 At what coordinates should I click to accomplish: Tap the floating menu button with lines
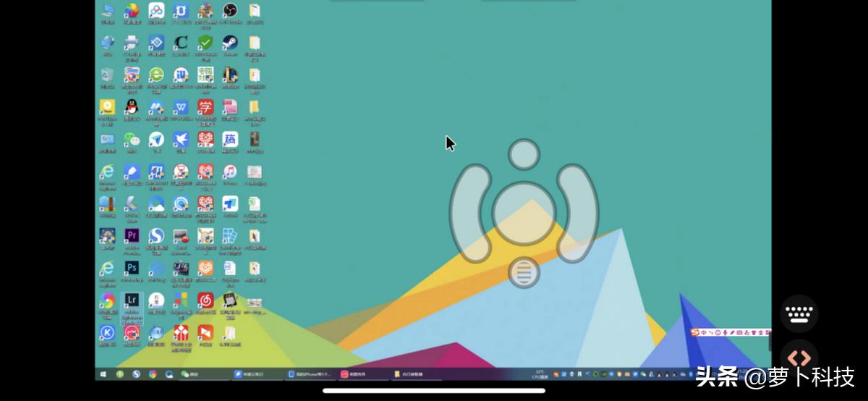[x=524, y=272]
